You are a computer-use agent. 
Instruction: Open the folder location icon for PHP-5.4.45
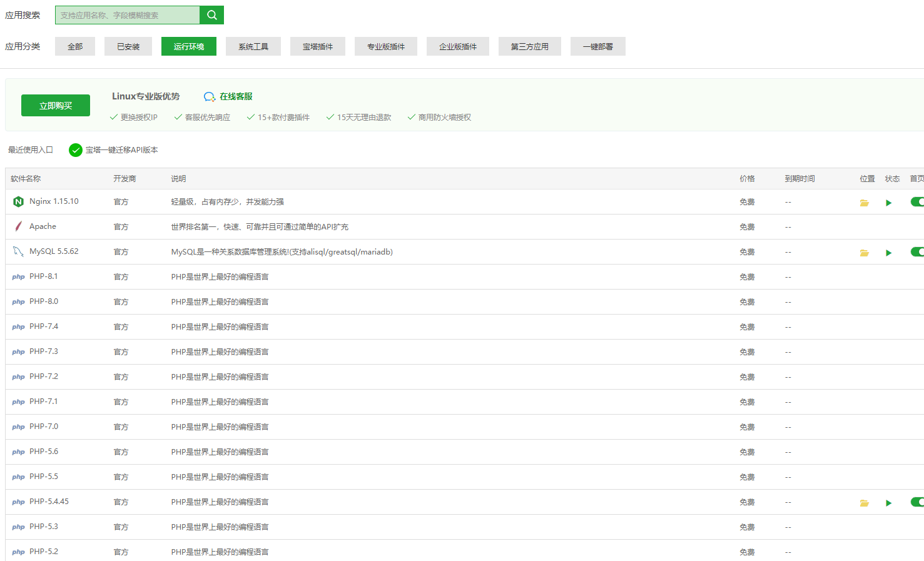click(x=865, y=503)
